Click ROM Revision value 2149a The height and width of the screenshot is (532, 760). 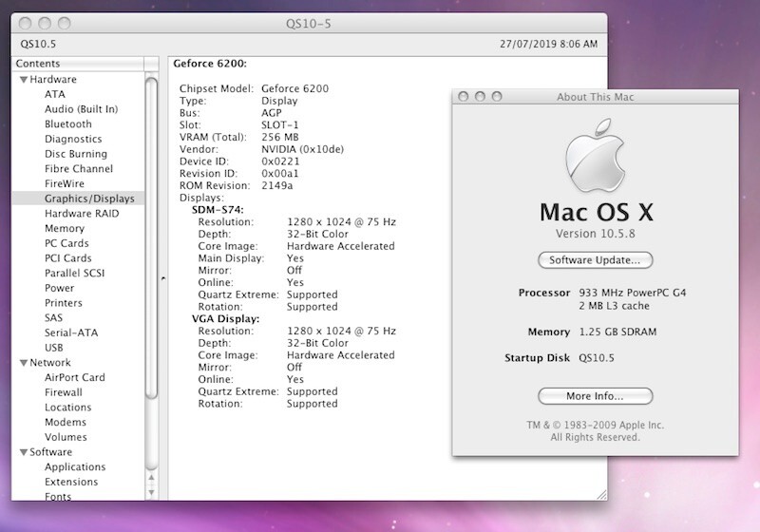tap(277, 185)
